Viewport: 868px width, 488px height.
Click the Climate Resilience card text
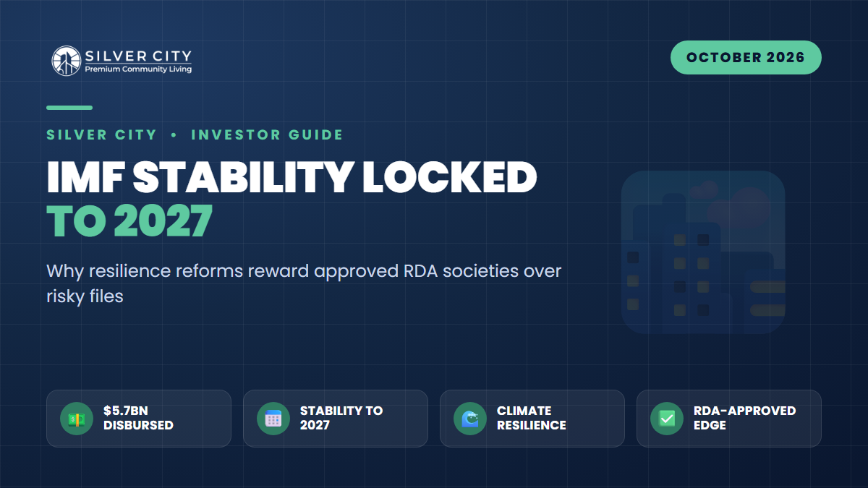tap(532, 418)
